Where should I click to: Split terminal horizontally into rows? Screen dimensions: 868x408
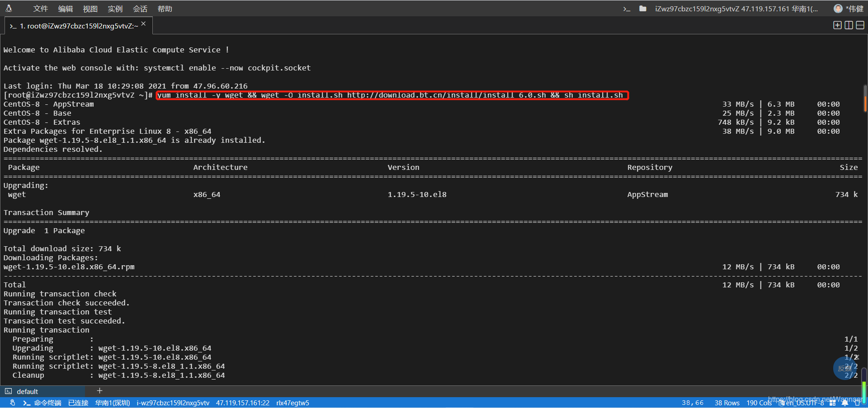point(860,25)
